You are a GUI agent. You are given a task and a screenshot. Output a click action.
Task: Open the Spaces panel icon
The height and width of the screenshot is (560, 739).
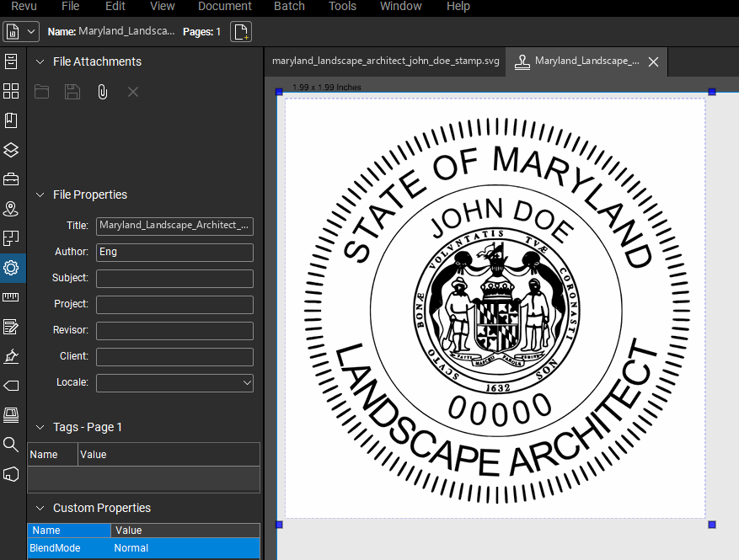[x=11, y=238]
